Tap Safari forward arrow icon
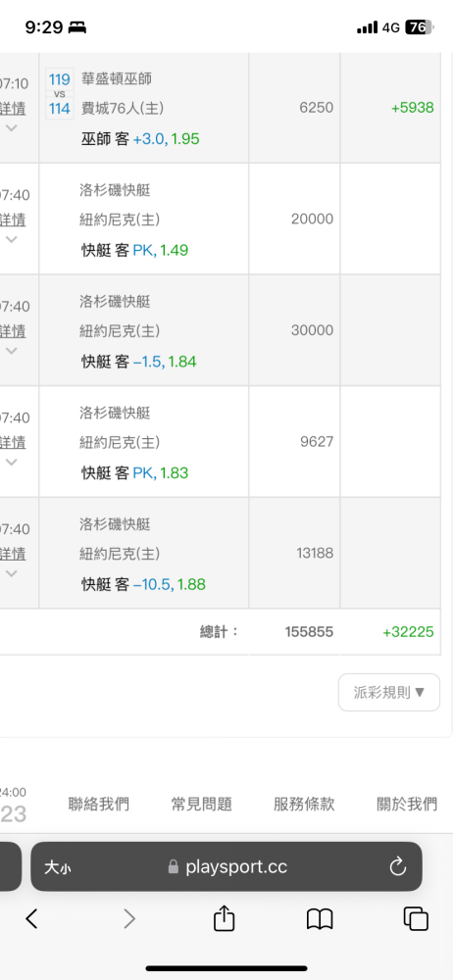Screen dimensions: 453x980 (128, 918)
